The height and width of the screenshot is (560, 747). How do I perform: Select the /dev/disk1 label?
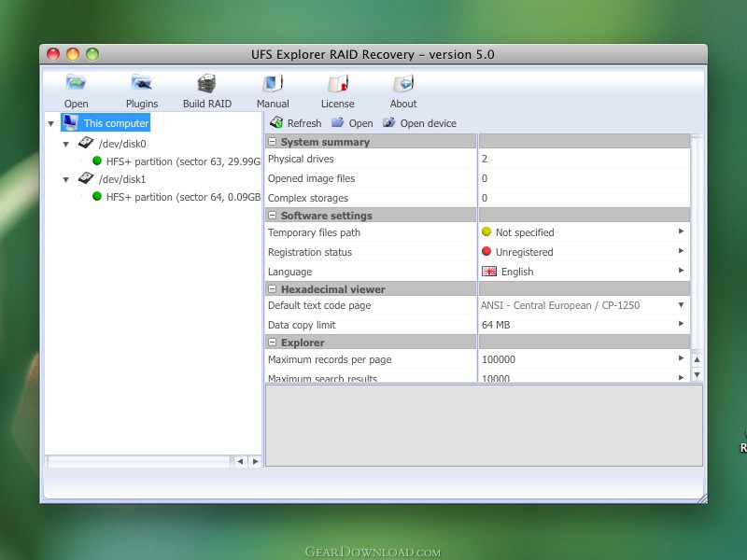pyautogui.click(x=122, y=179)
